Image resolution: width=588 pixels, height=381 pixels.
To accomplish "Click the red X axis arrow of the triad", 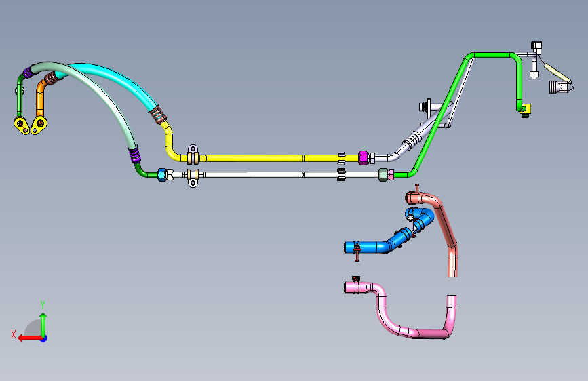I will [x=29, y=338].
